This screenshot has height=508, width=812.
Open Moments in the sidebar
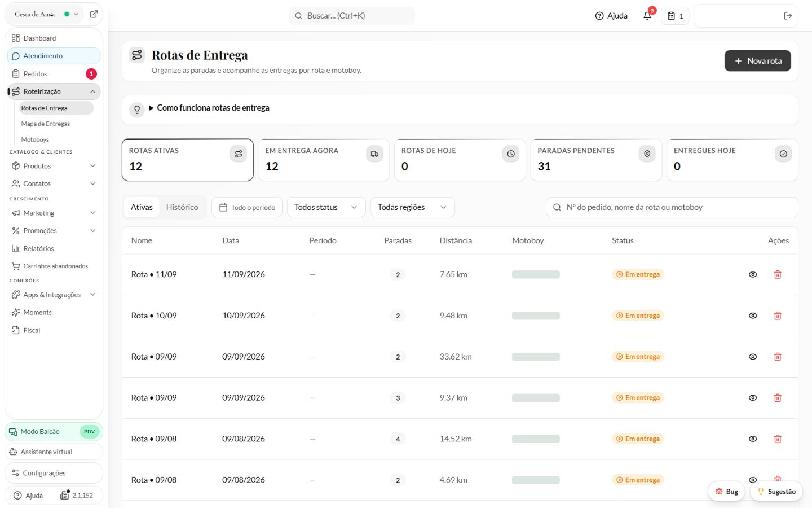coord(54,312)
